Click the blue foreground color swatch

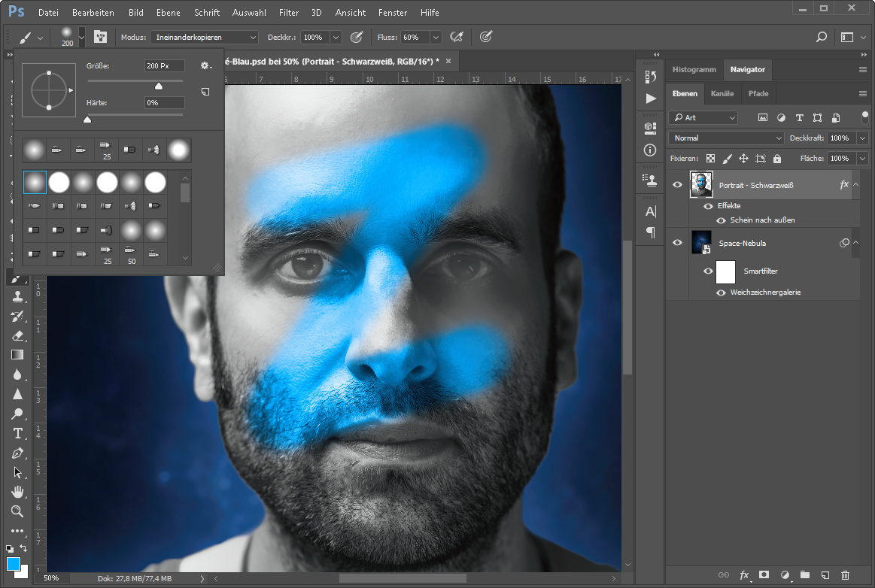point(13,564)
